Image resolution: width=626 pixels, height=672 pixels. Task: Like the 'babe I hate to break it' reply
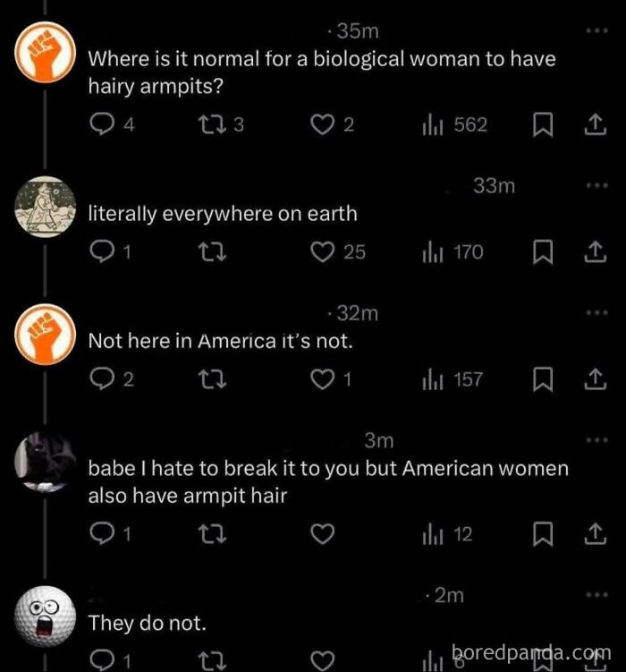[323, 534]
